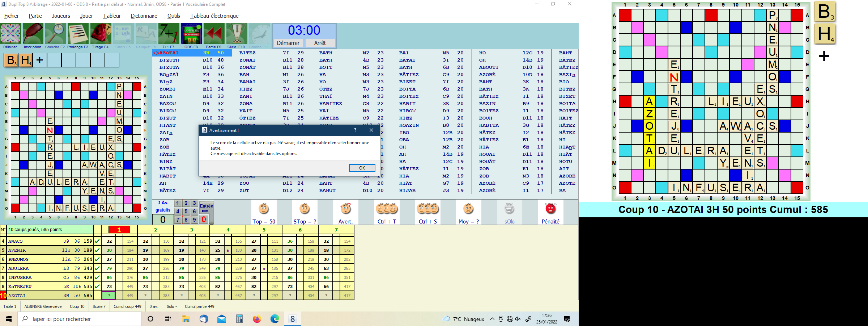Click the question-mark score cell for table 1
The height and width of the screenshot is (326, 868).
tap(109, 296)
